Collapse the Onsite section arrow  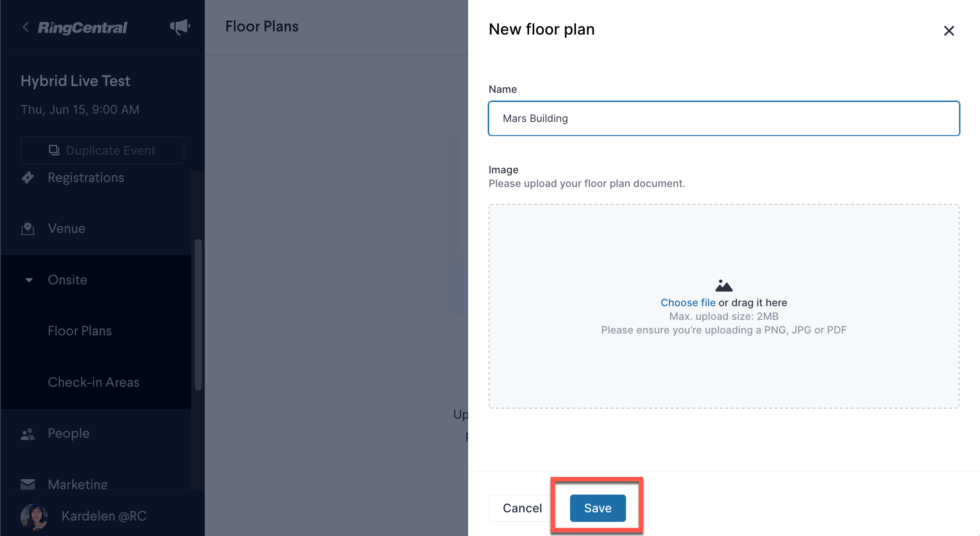[29, 280]
